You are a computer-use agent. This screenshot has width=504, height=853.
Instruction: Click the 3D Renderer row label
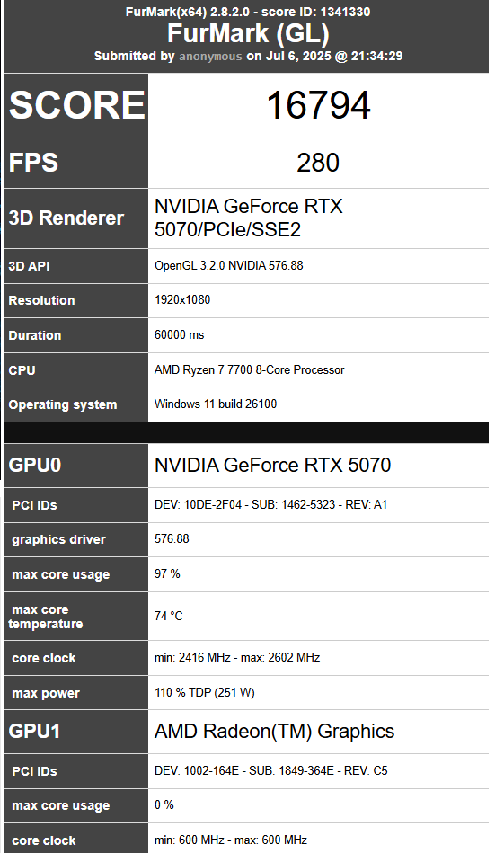tap(66, 218)
